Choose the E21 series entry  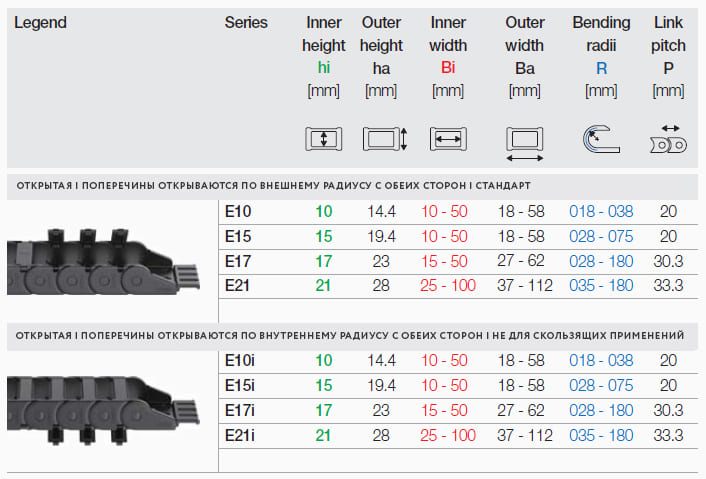238,285
